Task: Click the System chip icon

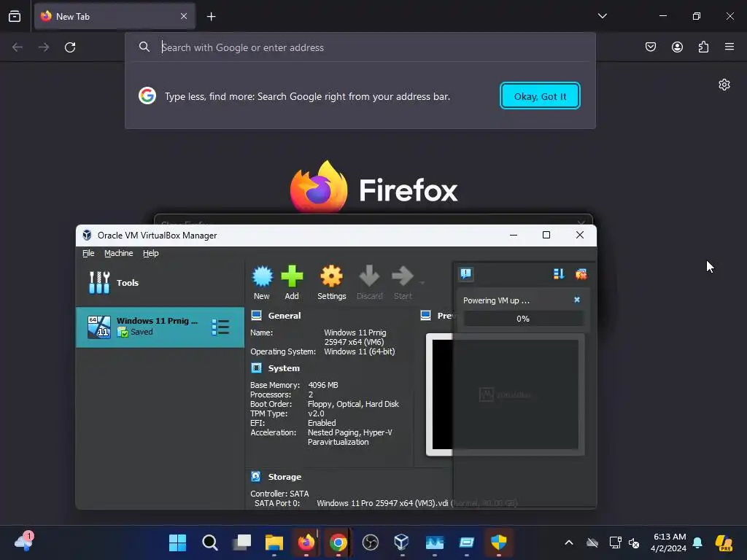Action: pyautogui.click(x=256, y=367)
